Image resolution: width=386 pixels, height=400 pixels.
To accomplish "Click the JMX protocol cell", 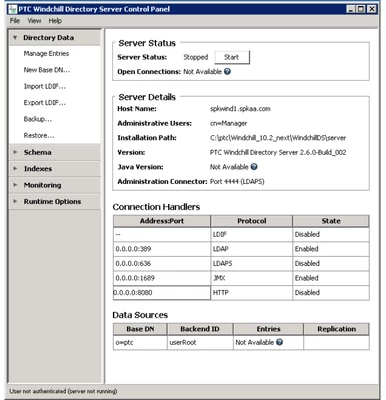I will click(x=252, y=278).
